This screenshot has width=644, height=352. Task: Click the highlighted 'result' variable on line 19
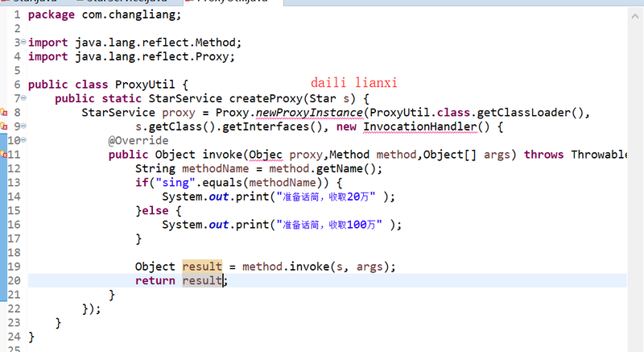coord(202,267)
